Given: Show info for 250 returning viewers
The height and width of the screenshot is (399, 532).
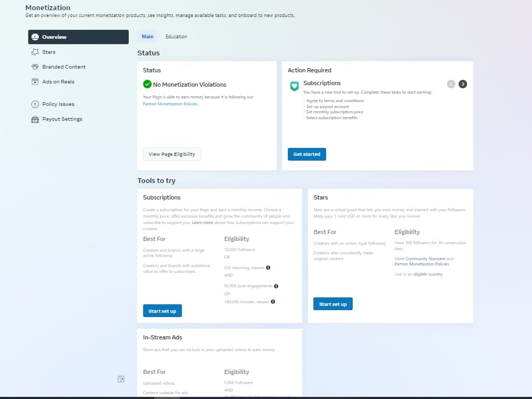Looking at the screenshot, I should [268, 268].
